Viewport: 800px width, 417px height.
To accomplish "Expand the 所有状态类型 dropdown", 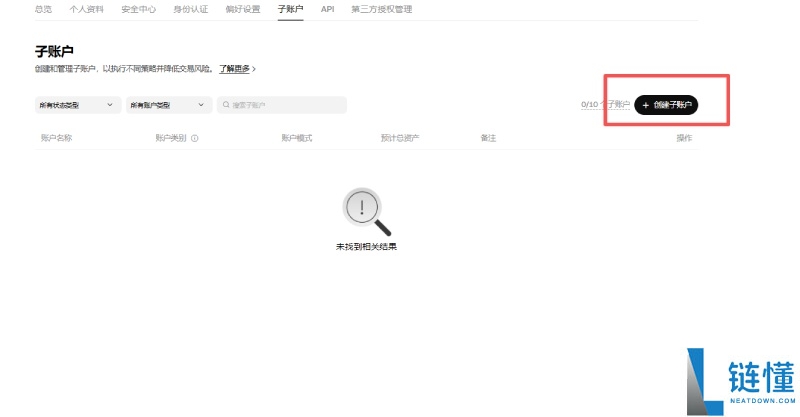I will pyautogui.click(x=78, y=105).
